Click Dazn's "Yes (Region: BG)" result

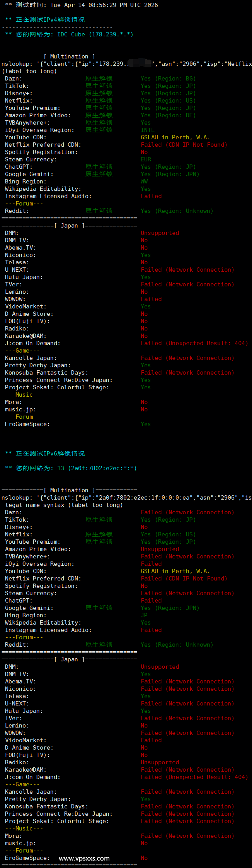click(x=168, y=79)
